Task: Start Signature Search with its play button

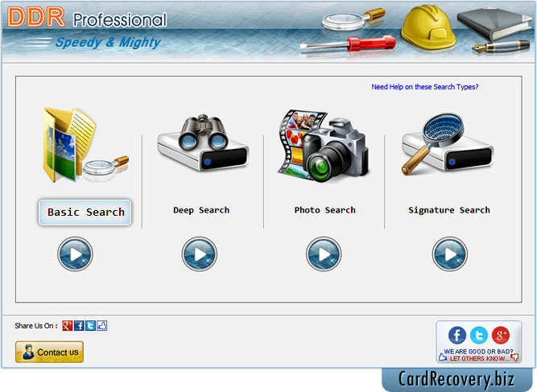Action: [x=450, y=254]
